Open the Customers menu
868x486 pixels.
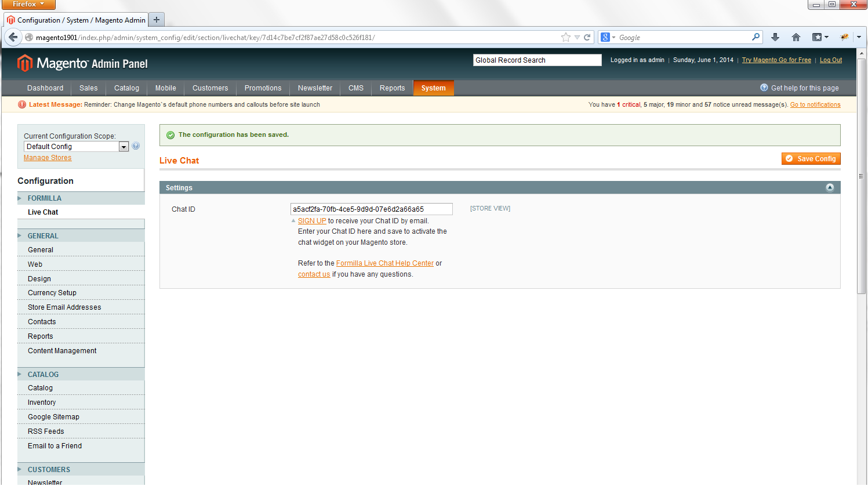210,88
